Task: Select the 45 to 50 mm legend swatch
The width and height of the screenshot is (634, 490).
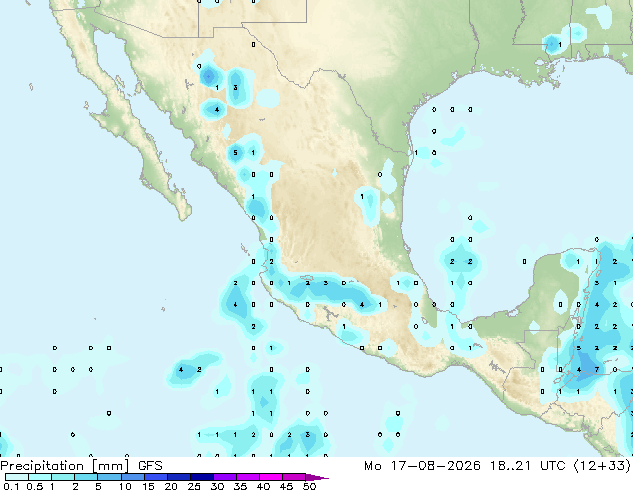Action: point(294,477)
